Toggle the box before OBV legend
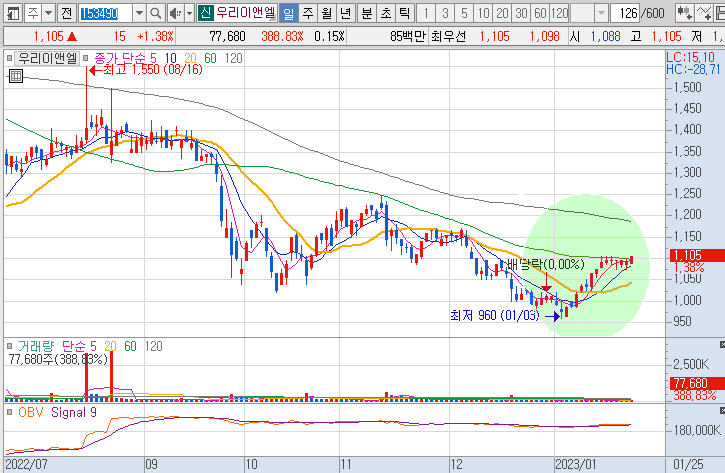This screenshot has height=473, width=725. click(x=9, y=412)
